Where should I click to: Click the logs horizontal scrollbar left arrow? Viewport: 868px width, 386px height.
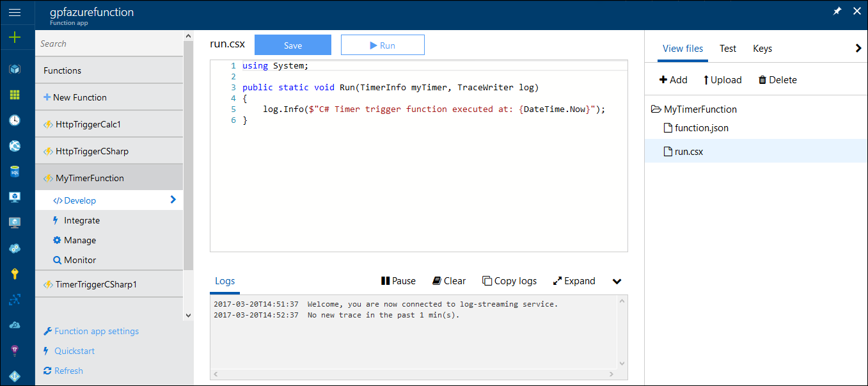[x=216, y=374]
